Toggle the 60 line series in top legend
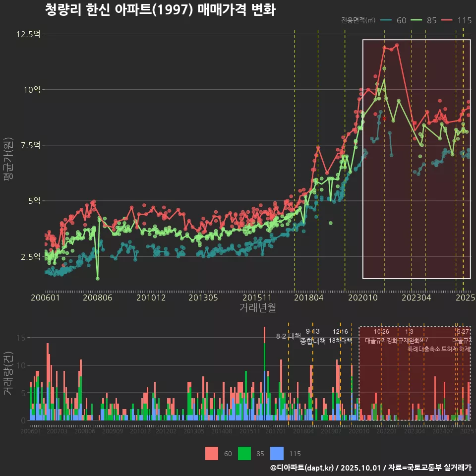This screenshot has height=476, width=476. (x=394, y=20)
